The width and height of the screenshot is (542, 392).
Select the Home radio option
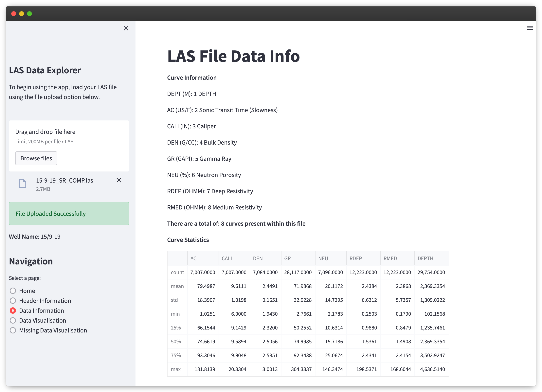13,291
